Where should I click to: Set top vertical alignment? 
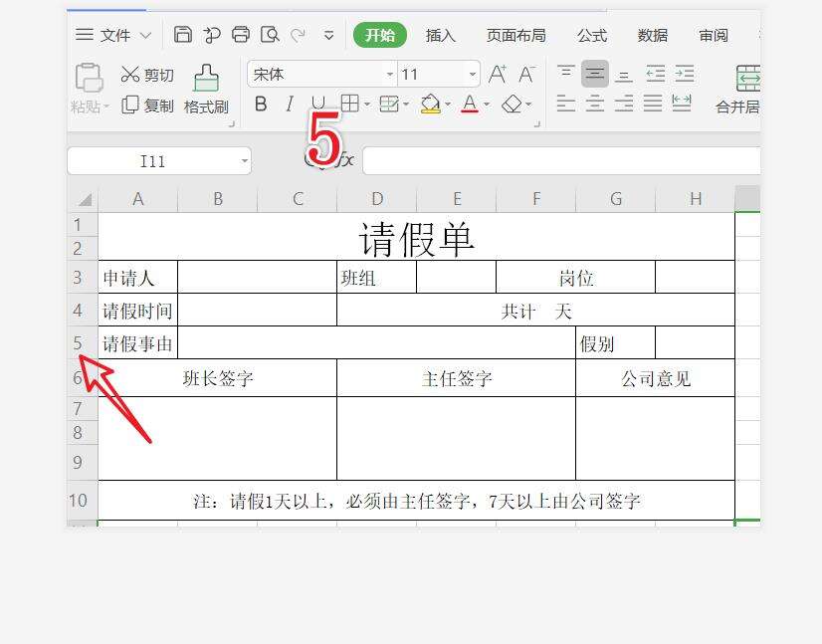pos(565,74)
